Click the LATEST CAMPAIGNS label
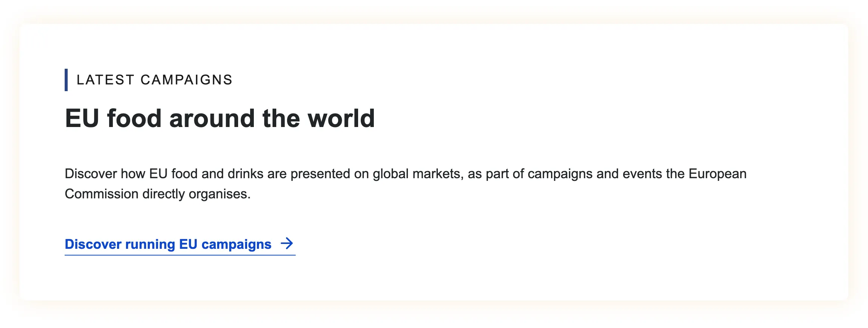Screen dimensions: 868x328 [154, 80]
